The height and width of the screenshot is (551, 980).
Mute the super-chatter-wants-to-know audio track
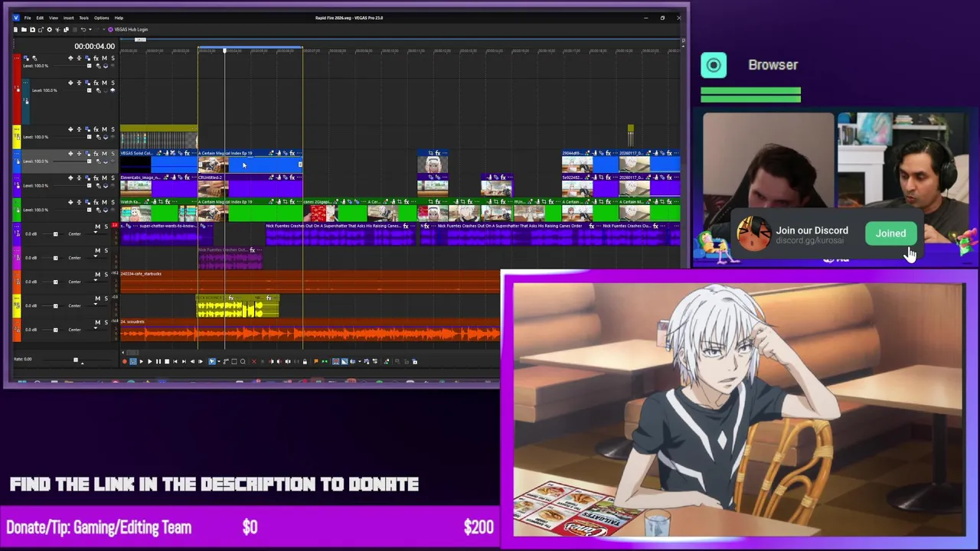click(97, 227)
